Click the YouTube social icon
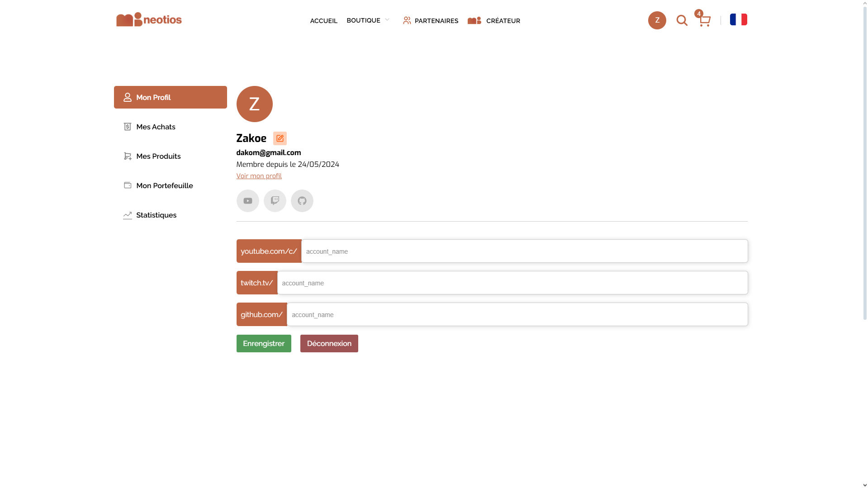 pos(247,201)
